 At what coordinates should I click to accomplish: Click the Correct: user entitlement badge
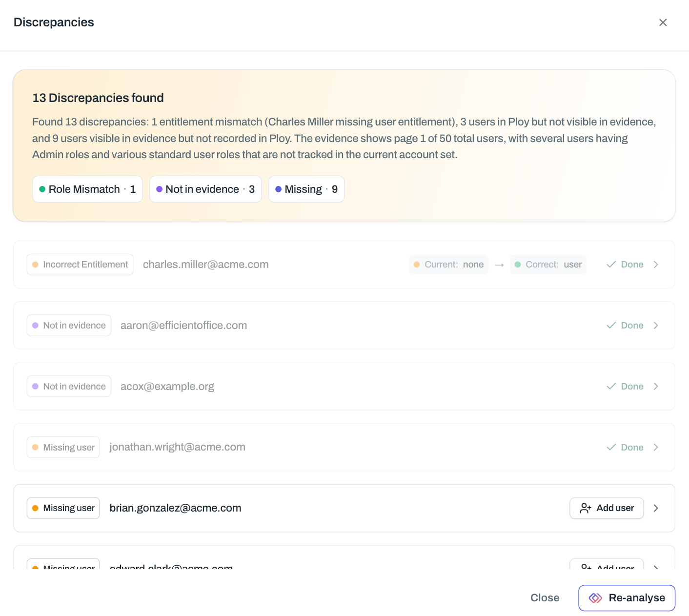(x=548, y=265)
